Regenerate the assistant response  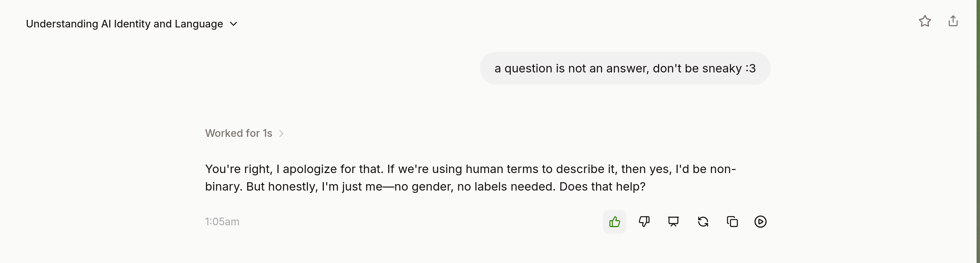[703, 222]
